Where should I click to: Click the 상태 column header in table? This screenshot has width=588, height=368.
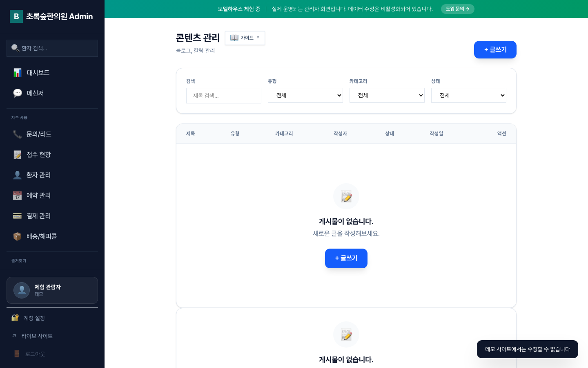pos(390,134)
